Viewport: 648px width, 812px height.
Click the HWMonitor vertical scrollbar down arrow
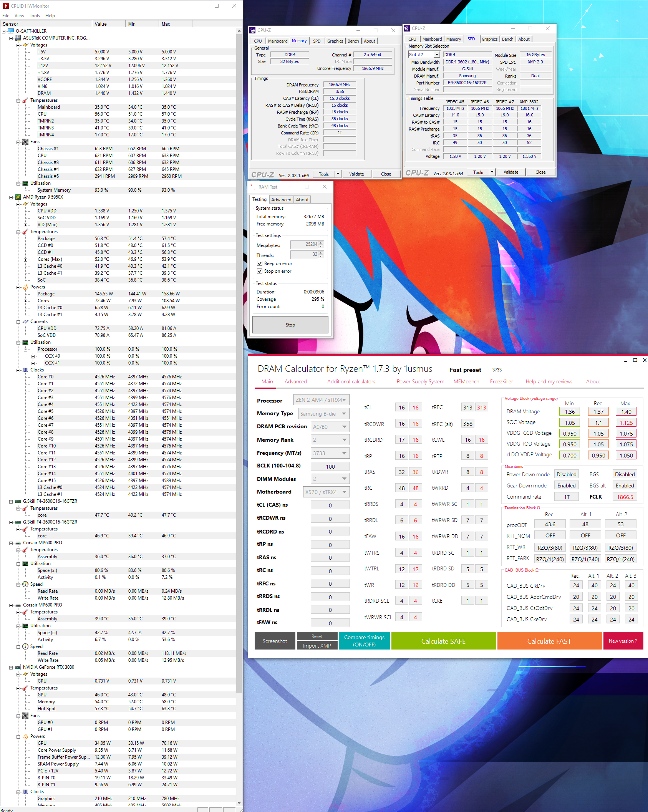[x=239, y=802]
